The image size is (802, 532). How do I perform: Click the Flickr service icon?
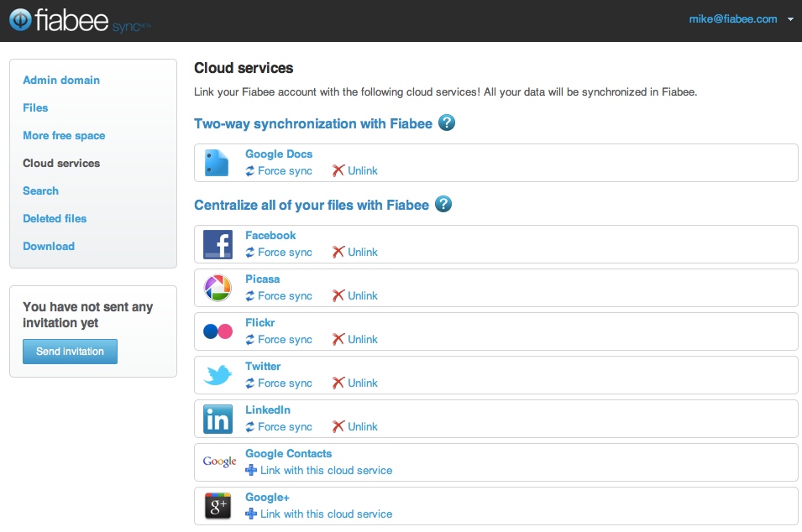point(218,331)
